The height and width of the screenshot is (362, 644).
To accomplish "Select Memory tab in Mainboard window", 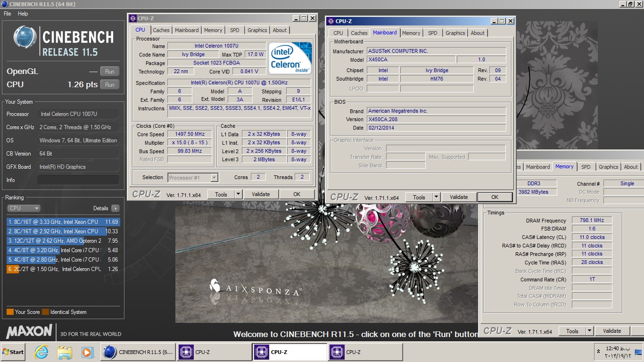I will tap(411, 33).
